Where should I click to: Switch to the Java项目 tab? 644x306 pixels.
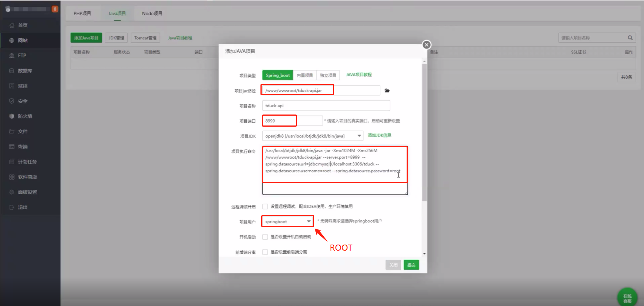pyautogui.click(x=117, y=14)
